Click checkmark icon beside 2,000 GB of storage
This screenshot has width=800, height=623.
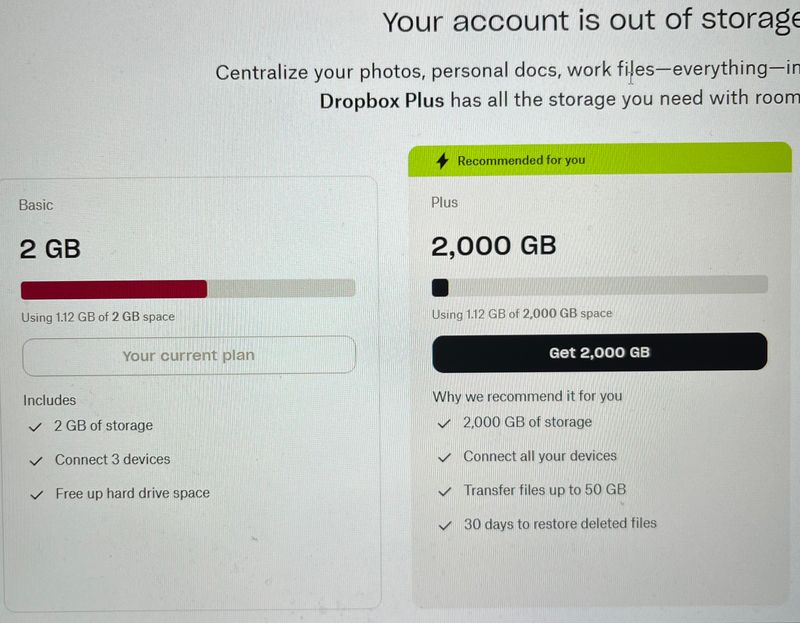(x=445, y=423)
